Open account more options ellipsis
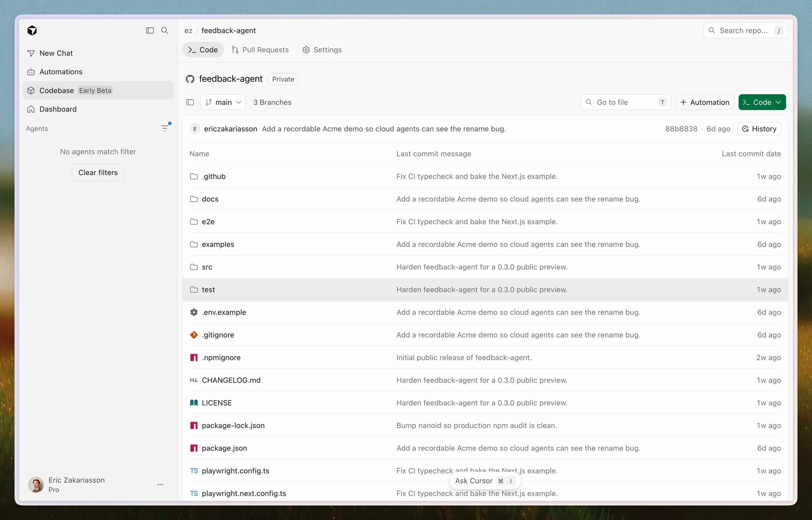 tap(160, 484)
